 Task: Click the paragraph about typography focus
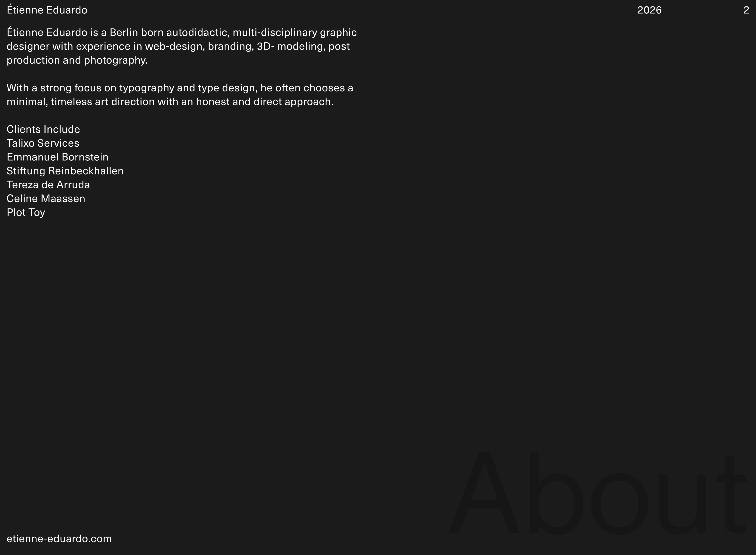[x=180, y=95]
